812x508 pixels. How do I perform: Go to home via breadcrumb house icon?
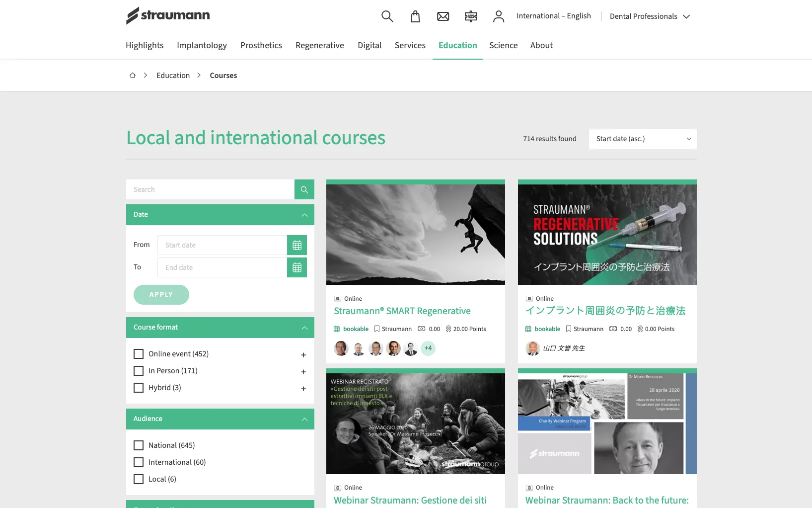(133, 76)
